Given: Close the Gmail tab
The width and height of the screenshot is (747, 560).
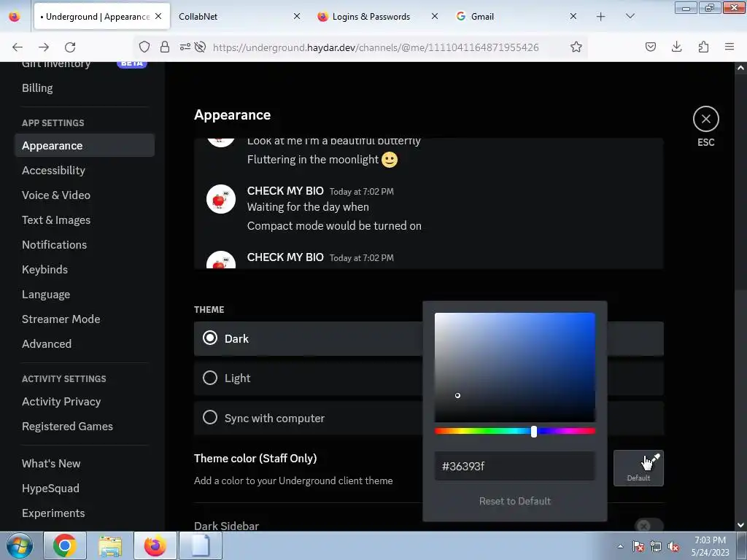Looking at the screenshot, I should 573,16.
